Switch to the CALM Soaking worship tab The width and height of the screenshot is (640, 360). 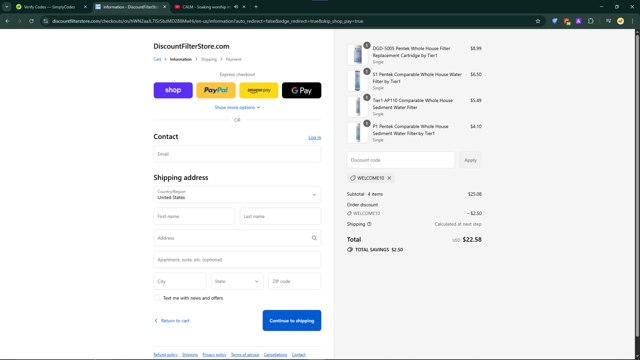click(x=206, y=7)
